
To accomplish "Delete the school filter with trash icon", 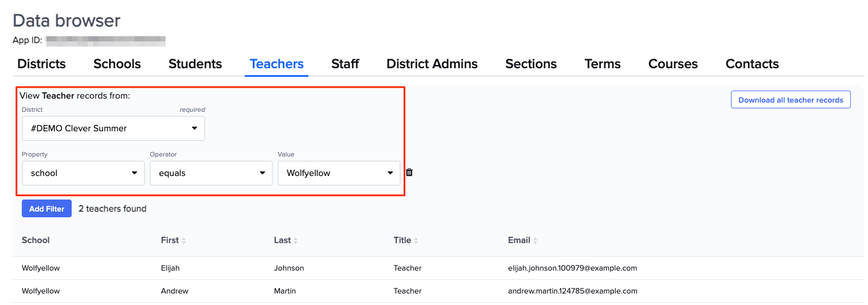I will 409,172.
